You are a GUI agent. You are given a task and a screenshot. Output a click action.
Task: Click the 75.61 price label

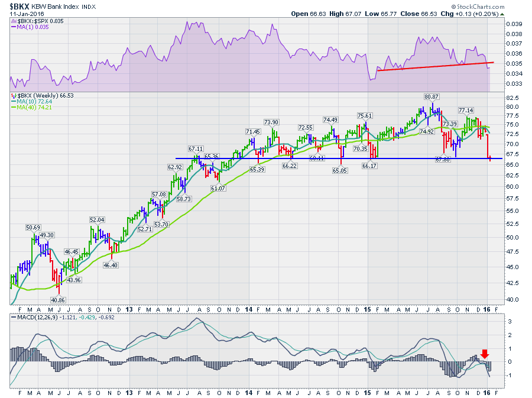point(365,116)
